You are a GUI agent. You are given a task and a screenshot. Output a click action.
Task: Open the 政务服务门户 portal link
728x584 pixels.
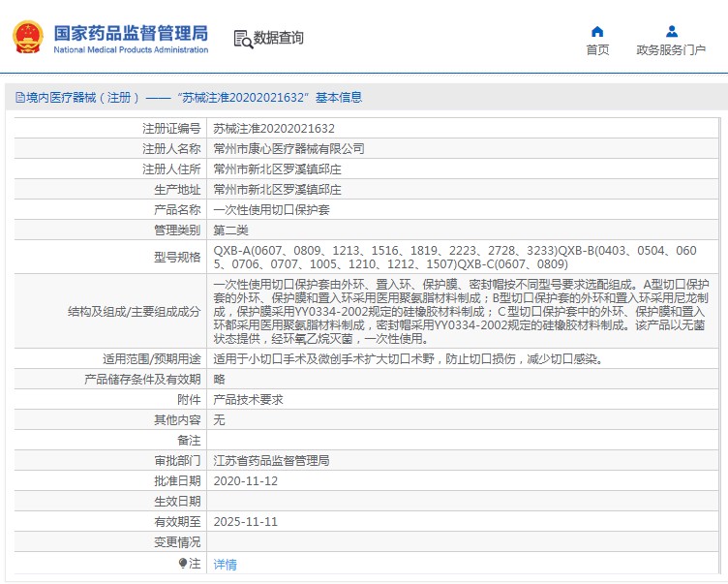(671, 49)
